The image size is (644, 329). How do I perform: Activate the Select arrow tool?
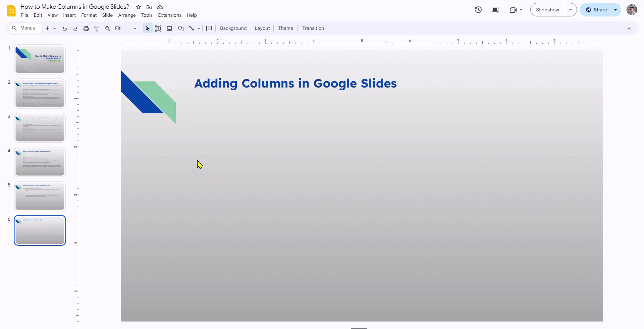click(147, 28)
